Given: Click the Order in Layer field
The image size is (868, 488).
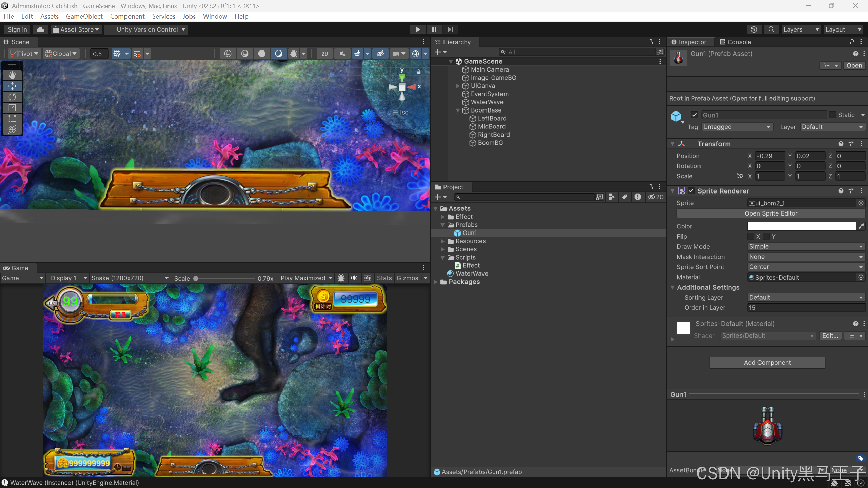Looking at the screenshot, I should (x=806, y=308).
